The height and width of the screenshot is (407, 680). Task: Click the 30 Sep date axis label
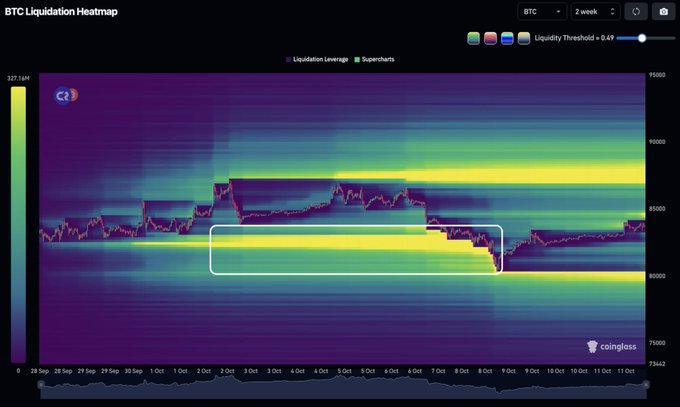point(134,371)
